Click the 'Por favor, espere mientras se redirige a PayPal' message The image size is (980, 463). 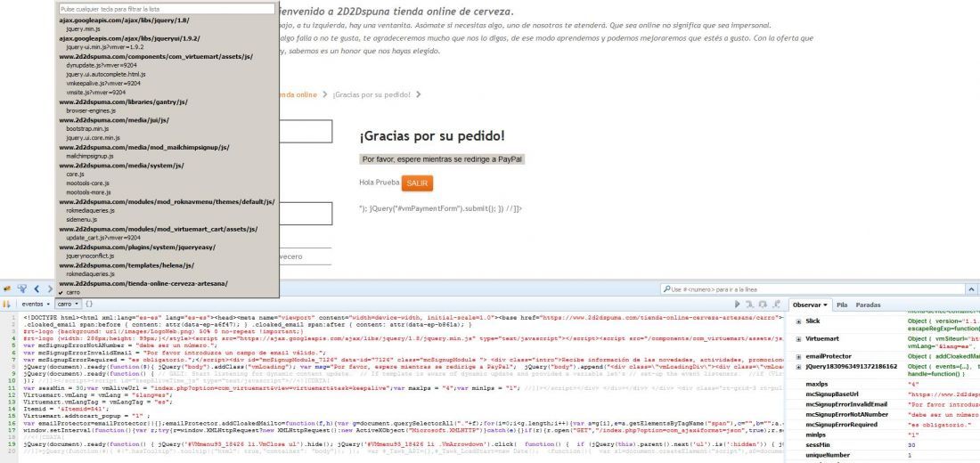pyautogui.click(x=443, y=159)
